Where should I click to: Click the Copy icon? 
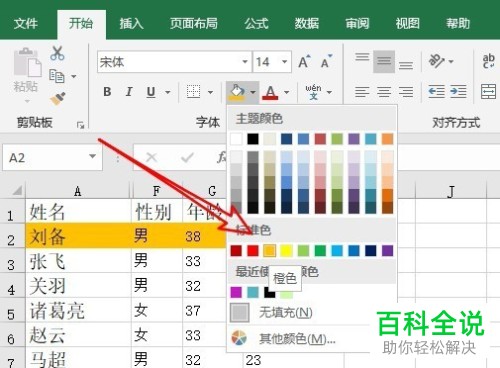(x=57, y=76)
